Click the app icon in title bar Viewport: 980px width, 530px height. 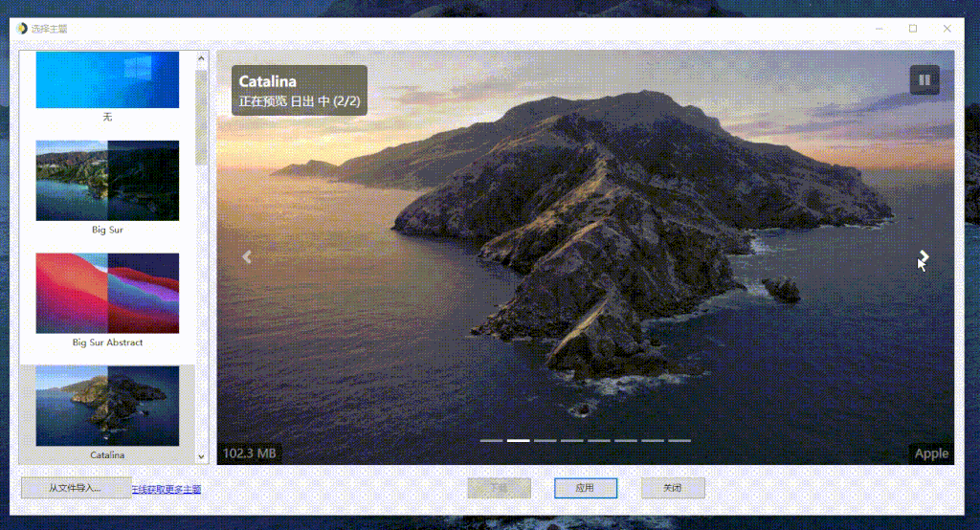click(23, 28)
